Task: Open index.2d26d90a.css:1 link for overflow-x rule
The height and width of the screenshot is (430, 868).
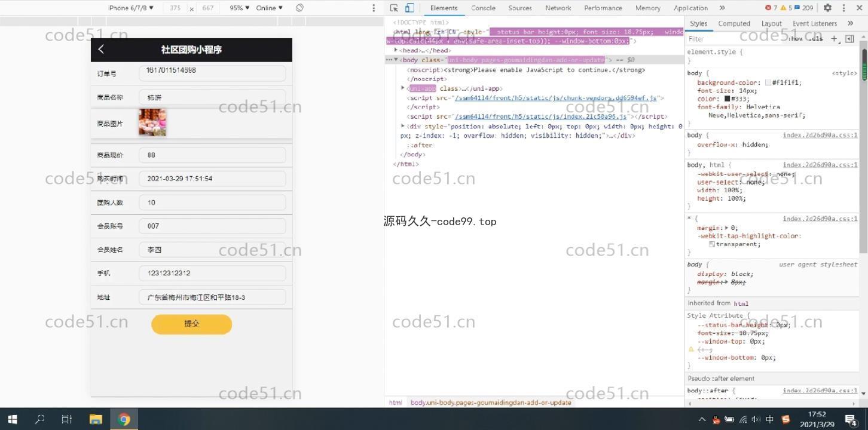Action: [820, 135]
